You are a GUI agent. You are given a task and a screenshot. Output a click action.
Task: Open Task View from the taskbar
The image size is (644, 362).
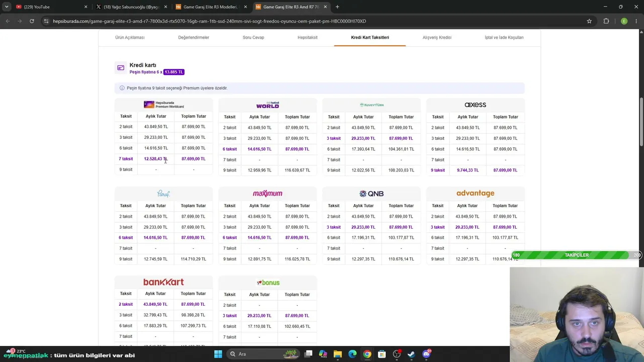pos(308,354)
